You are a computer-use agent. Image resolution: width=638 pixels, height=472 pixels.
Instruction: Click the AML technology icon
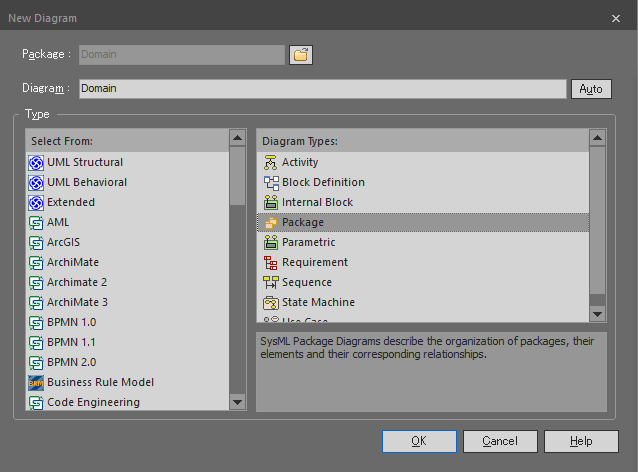click(x=36, y=223)
